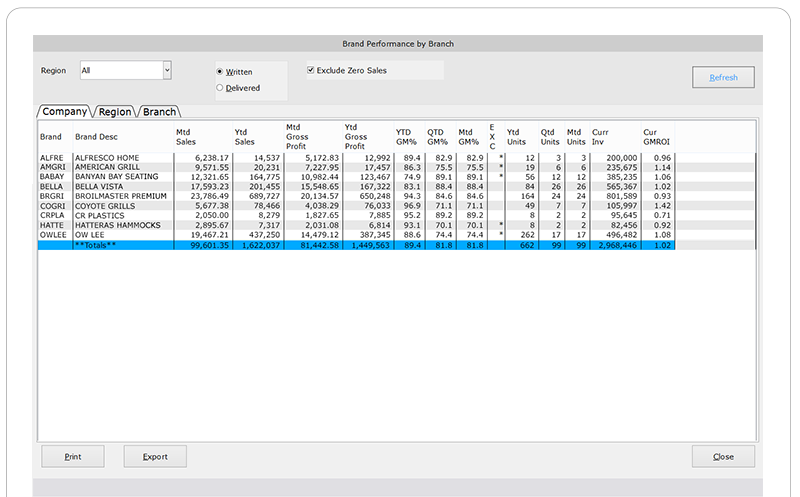The width and height of the screenshot is (800, 497).
Task: Click the BABAY brand code cell
Action: point(52,177)
